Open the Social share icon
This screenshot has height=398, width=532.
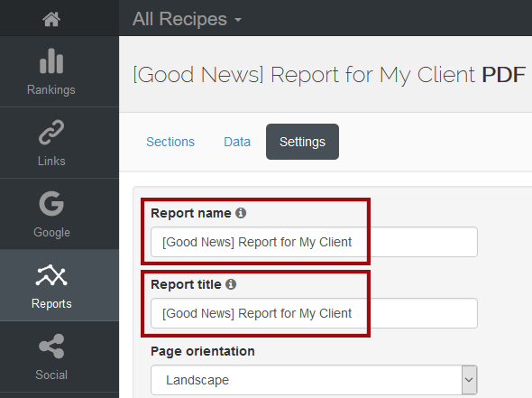point(51,346)
